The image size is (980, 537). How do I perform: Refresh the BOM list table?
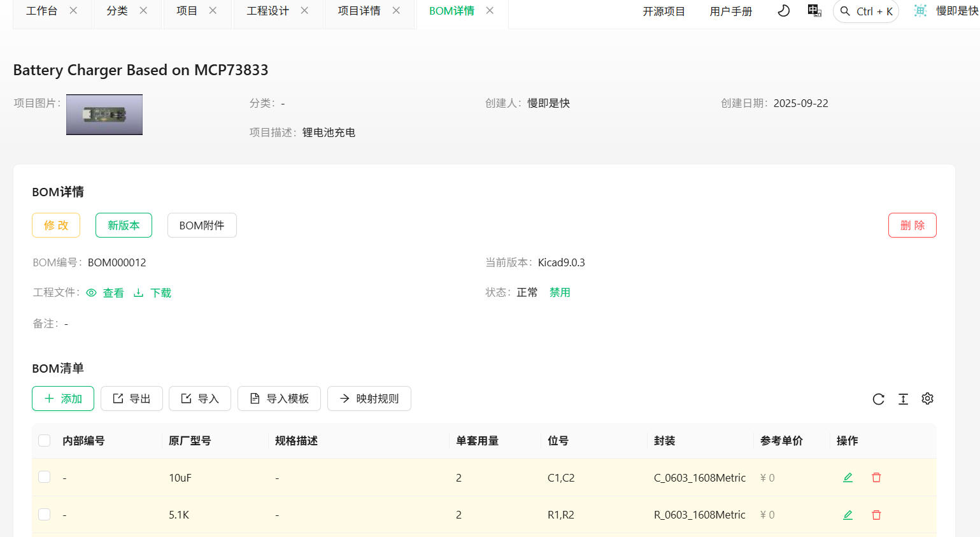[878, 399]
